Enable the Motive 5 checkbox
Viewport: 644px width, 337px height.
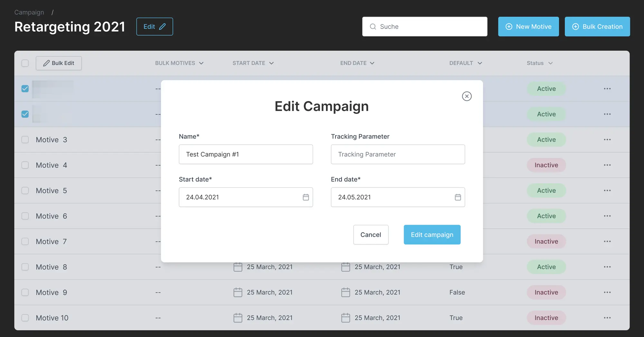25,190
